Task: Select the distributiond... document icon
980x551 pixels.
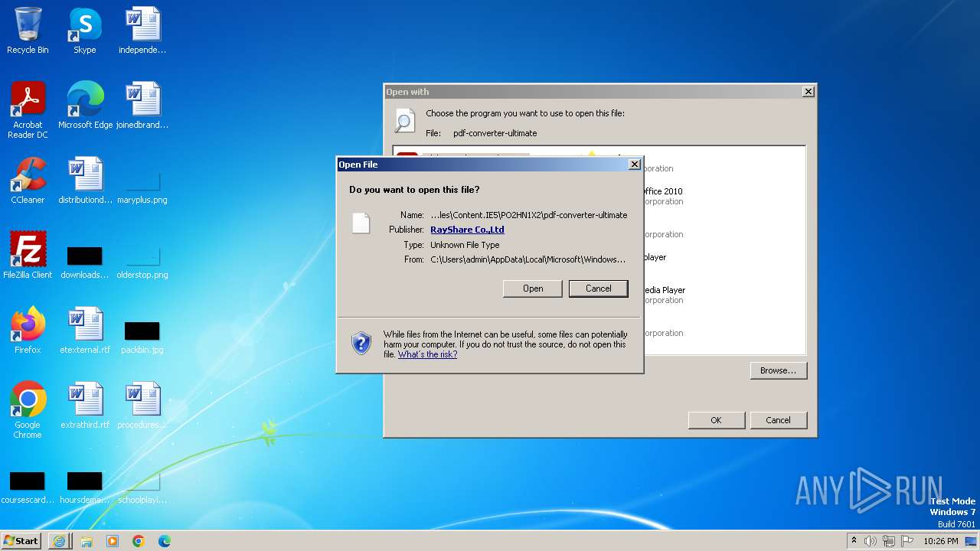Action: [x=85, y=180]
